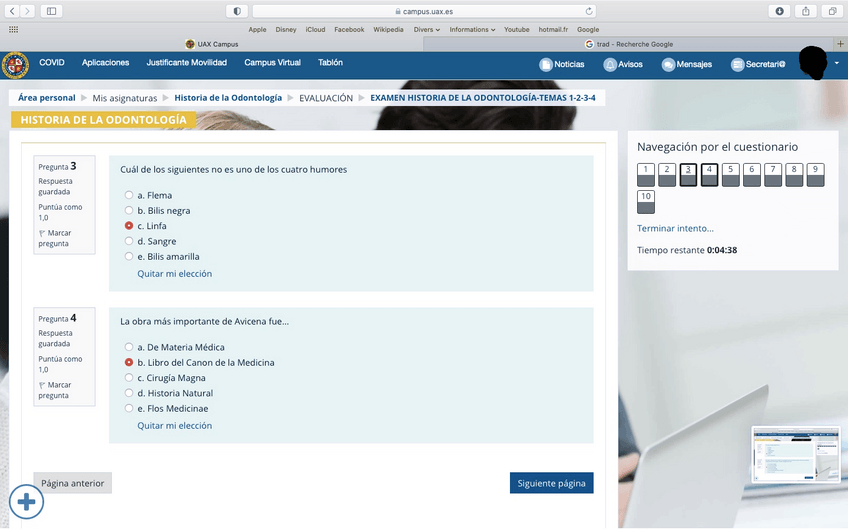Select answer c. Cirugía Magna
Screen dimensions: 848x530
[x=129, y=377]
